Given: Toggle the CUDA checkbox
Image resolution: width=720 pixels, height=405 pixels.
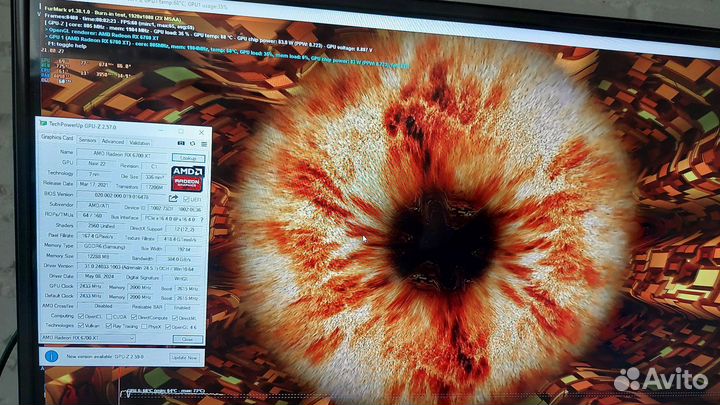Looking at the screenshot, I should point(109,316).
